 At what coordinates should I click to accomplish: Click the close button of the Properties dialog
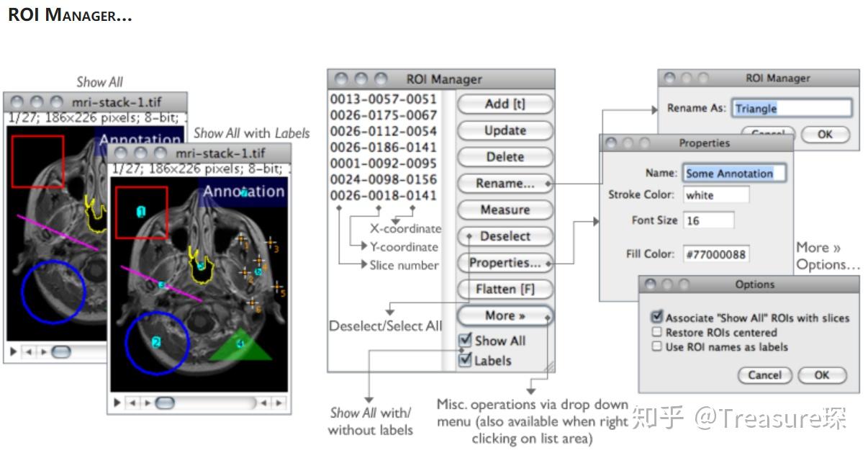[x=611, y=143]
